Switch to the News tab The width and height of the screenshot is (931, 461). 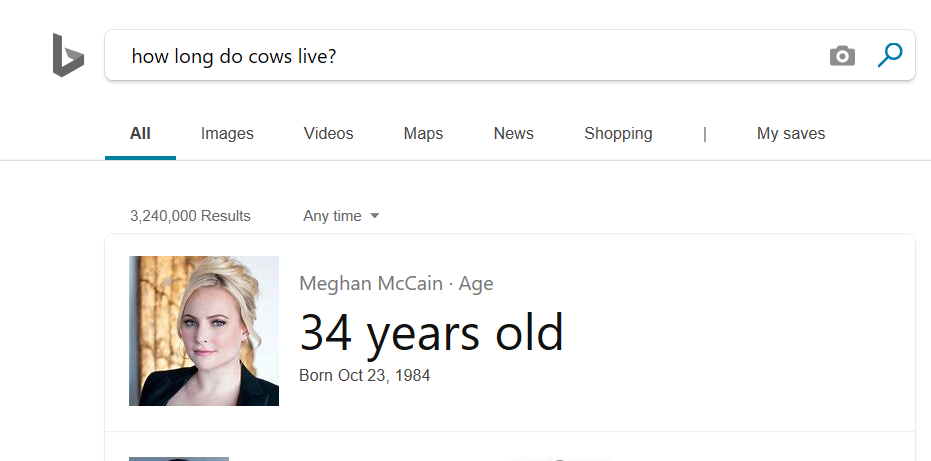point(513,134)
